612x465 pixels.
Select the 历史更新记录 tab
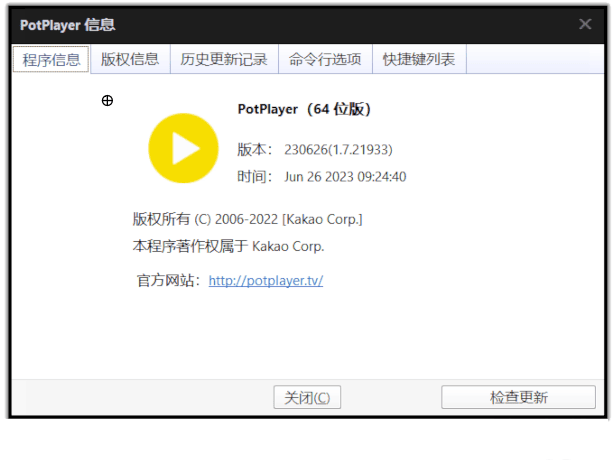pos(224,60)
